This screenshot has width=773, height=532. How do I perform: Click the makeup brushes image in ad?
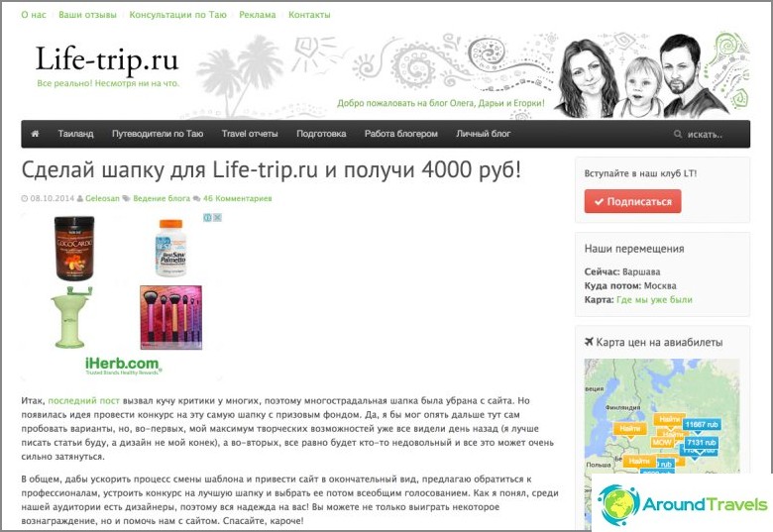tap(171, 317)
